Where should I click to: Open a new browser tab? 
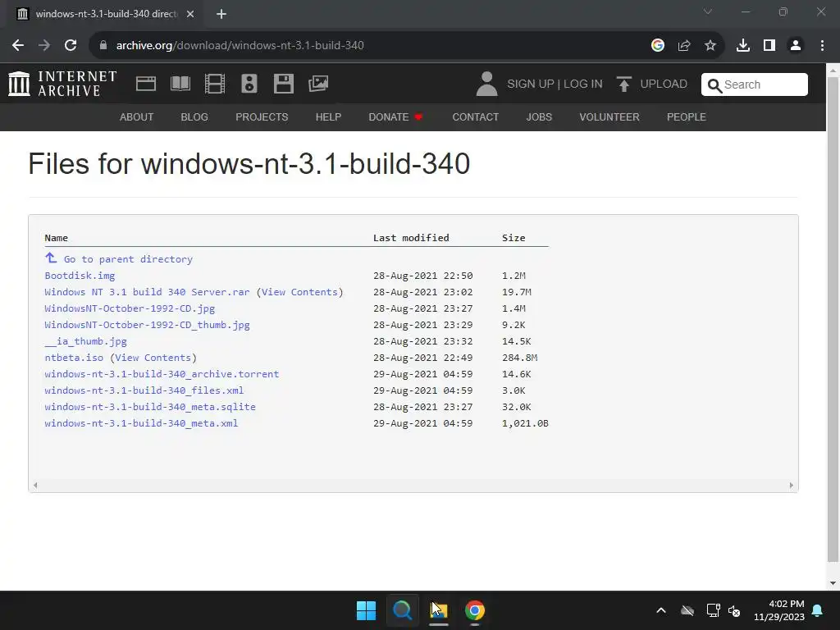221,14
